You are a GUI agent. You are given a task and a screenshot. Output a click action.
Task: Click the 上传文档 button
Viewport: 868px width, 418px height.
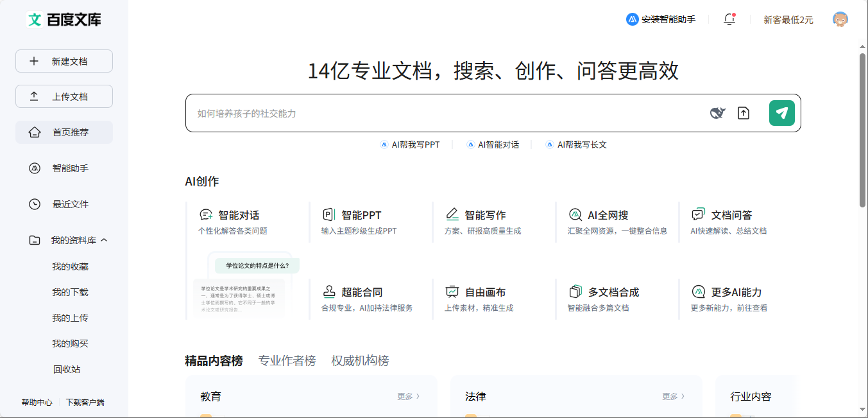(64, 96)
